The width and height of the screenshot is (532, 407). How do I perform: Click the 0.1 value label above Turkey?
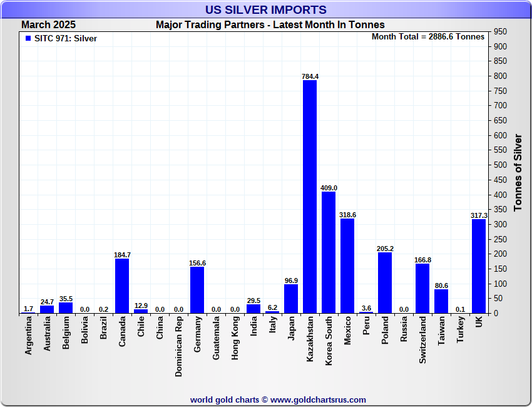click(x=461, y=309)
